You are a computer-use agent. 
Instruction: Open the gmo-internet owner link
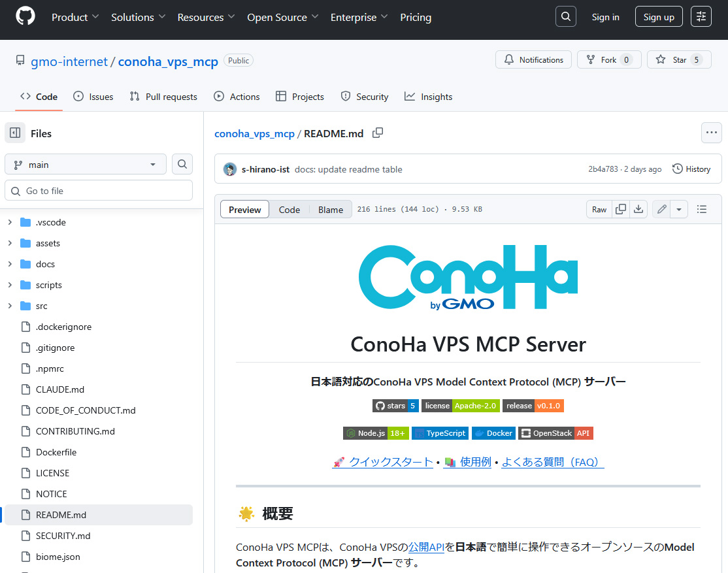[x=69, y=61]
